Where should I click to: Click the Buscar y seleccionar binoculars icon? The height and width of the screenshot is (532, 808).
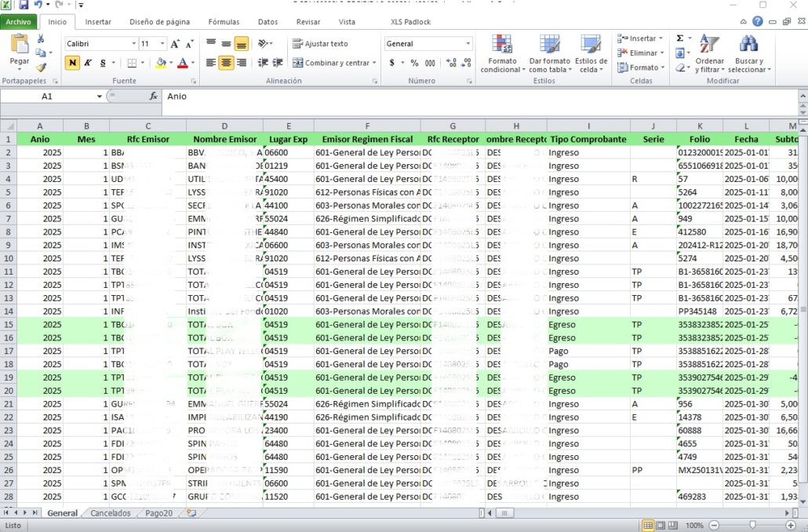click(x=748, y=44)
